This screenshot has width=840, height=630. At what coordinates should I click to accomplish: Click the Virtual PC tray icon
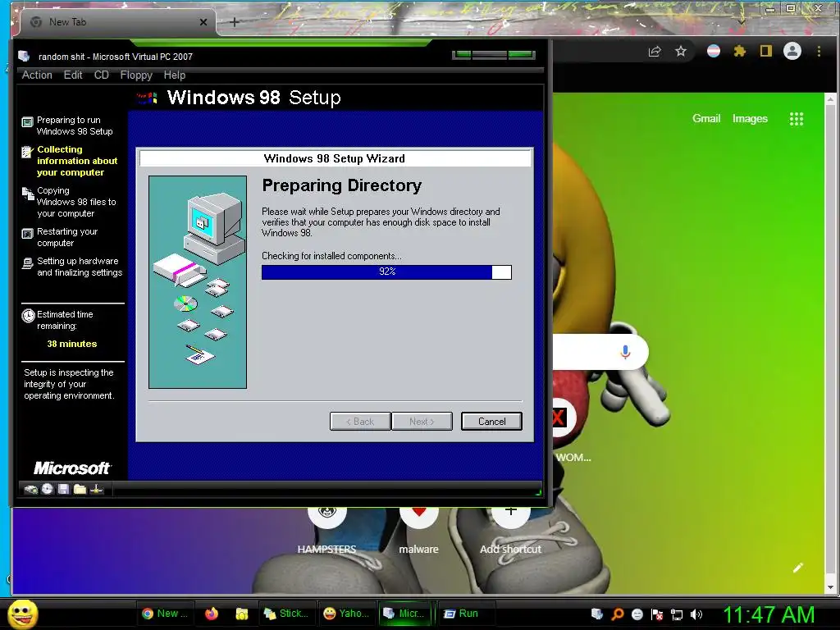[597, 614]
